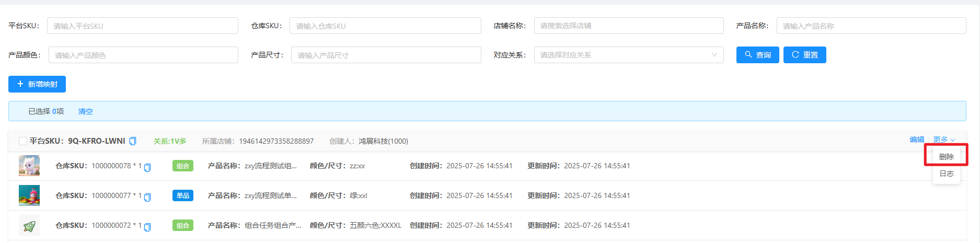Tick checkbox for platform SKU 9Q-KFRO-LWNI
This screenshot has height=243, width=980.
23,141
